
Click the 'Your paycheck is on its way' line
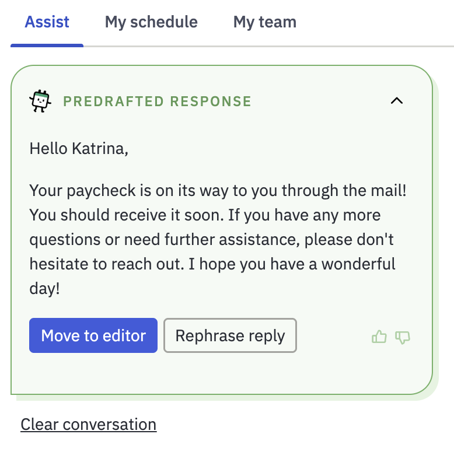[218, 191]
